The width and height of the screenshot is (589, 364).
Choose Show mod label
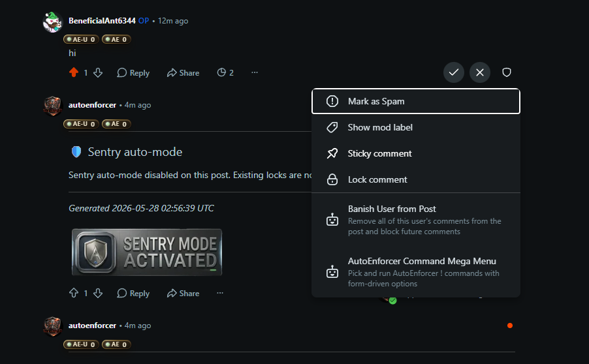416,128
